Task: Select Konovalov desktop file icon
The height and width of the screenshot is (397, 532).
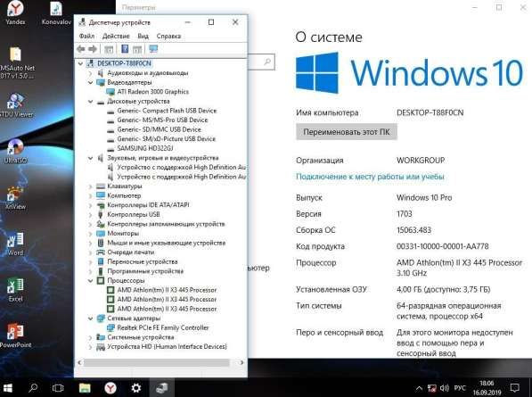Action: [56, 12]
